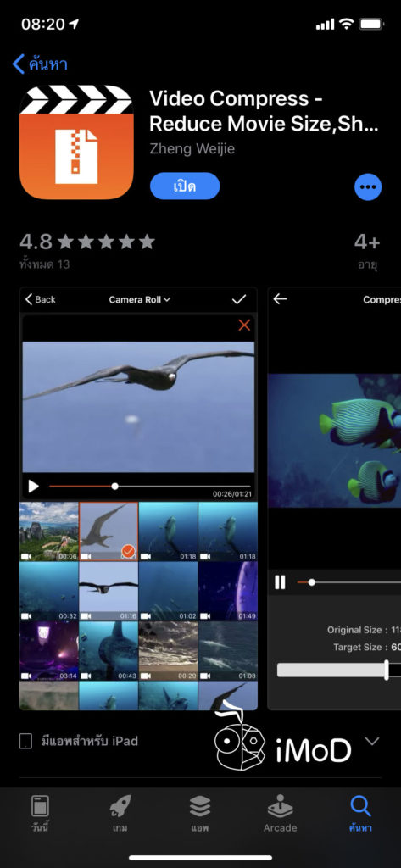Select the 00:32 underwater video thumbnail
This screenshot has height=868, width=401.
tap(48, 591)
